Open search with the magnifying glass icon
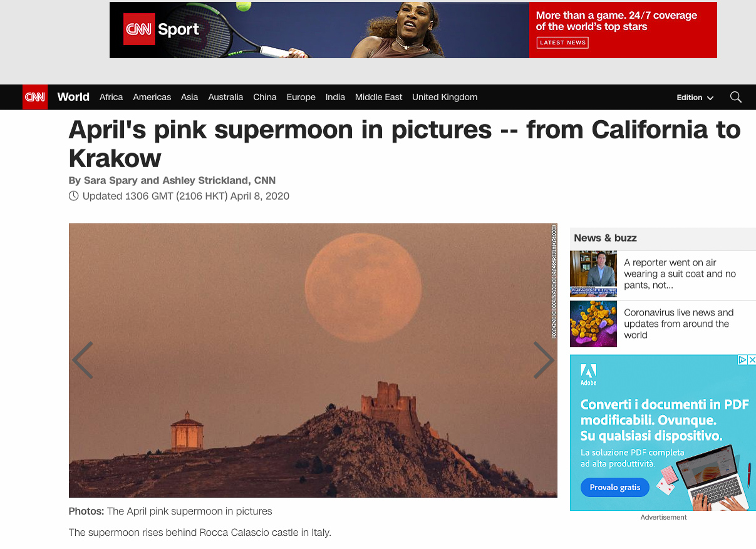 click(736, 97)
